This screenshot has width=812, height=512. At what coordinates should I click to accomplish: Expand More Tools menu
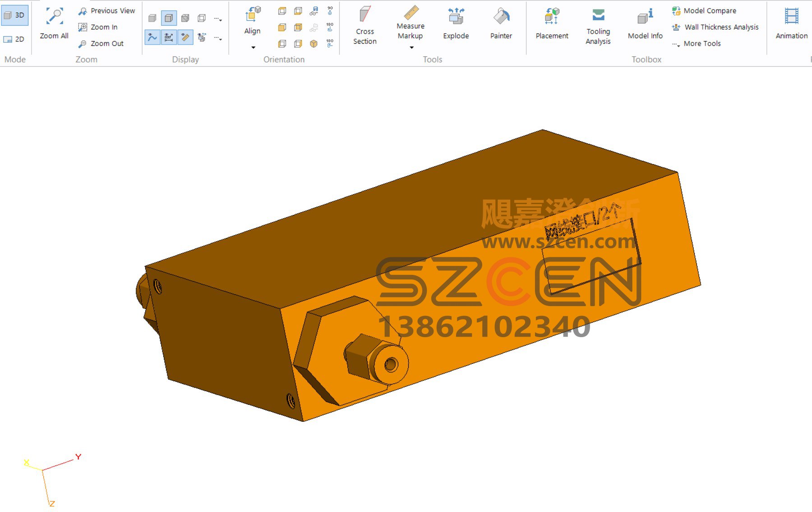coord(696,44)
